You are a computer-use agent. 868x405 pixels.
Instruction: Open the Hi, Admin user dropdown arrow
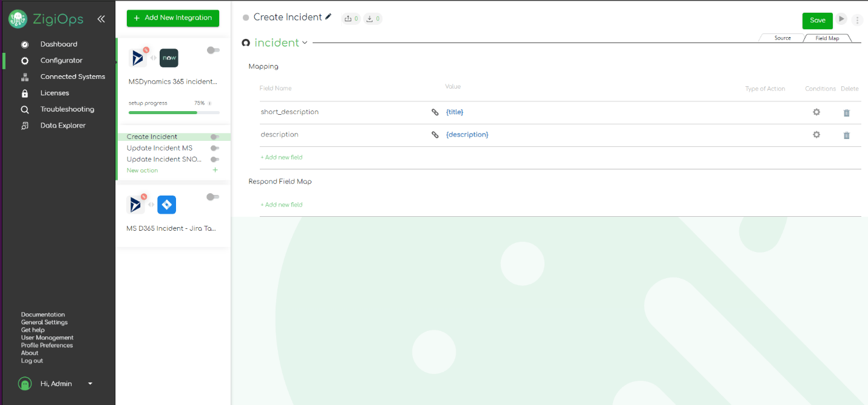coord(90,384)
